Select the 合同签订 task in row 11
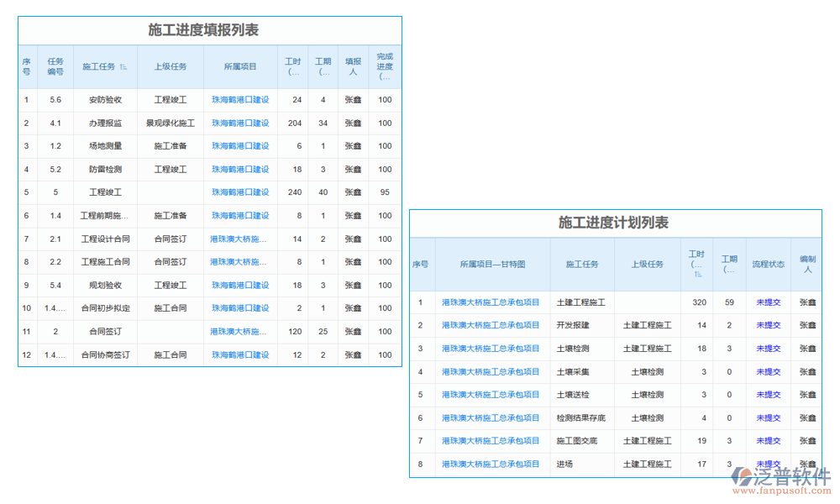Image resolution: width=840 pixels, height=504 pixels. 105,331
